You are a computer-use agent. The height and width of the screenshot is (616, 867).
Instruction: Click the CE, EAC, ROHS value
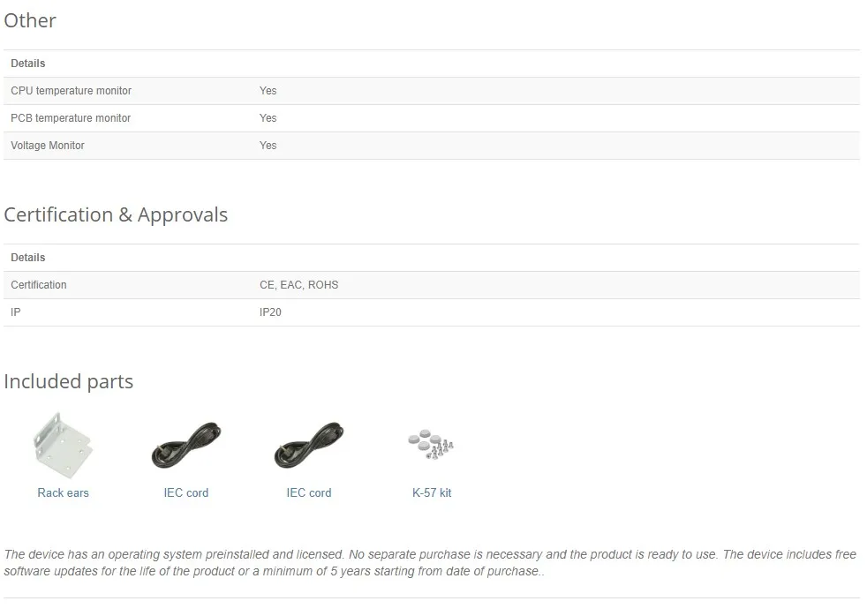pos(299,285)
